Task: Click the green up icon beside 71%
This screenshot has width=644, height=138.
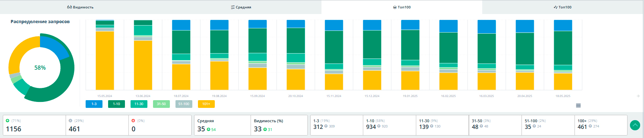Action: click(x=8, y=121)
